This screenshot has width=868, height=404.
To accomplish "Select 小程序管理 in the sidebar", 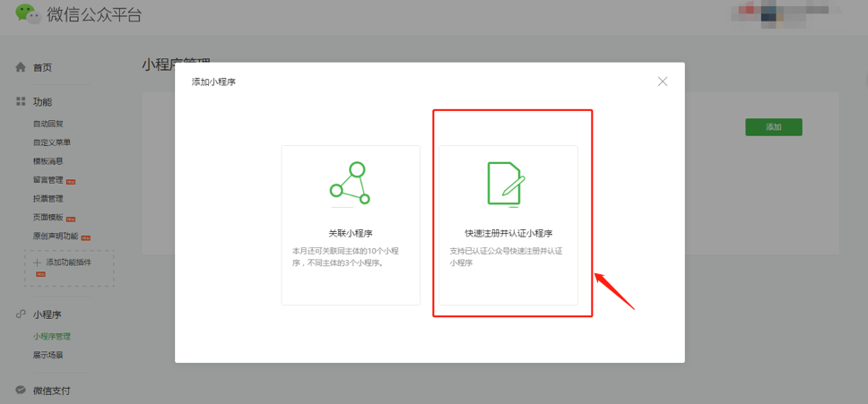I will click(52, 337).
